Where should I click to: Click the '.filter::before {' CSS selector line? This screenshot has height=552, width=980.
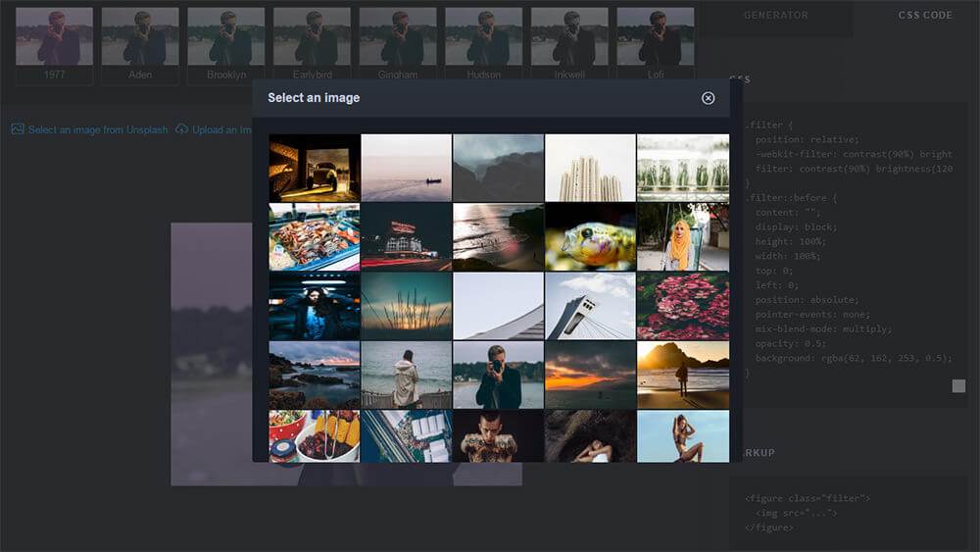coord(790,197)
